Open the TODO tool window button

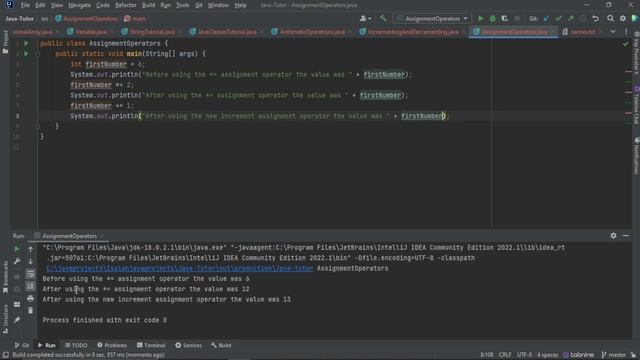pyautogui.click(x=76, y=345)
